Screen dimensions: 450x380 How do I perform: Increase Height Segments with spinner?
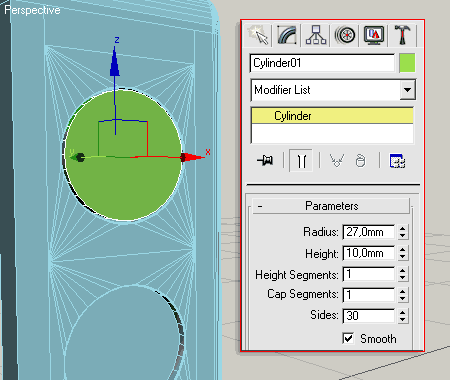402,271
